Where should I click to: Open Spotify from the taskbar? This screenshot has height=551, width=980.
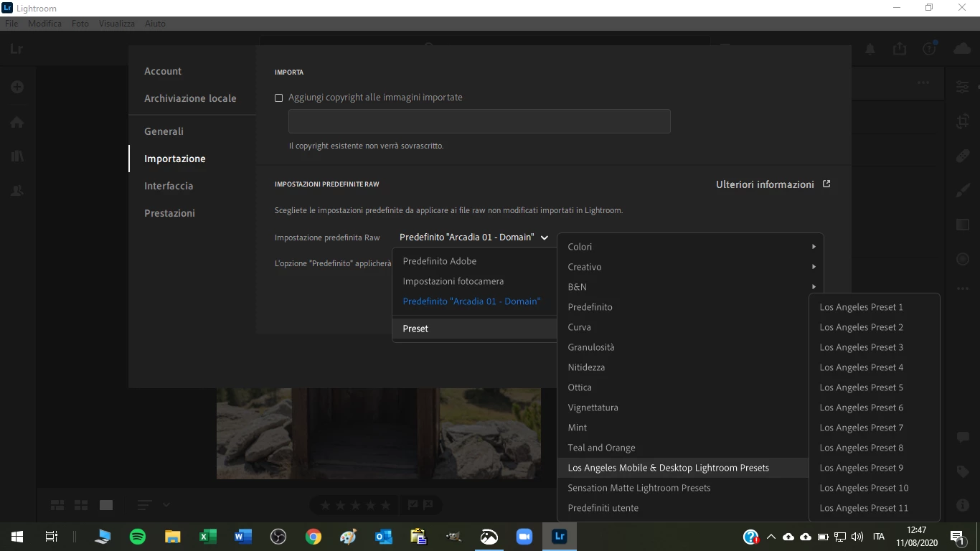click(138, 537)
